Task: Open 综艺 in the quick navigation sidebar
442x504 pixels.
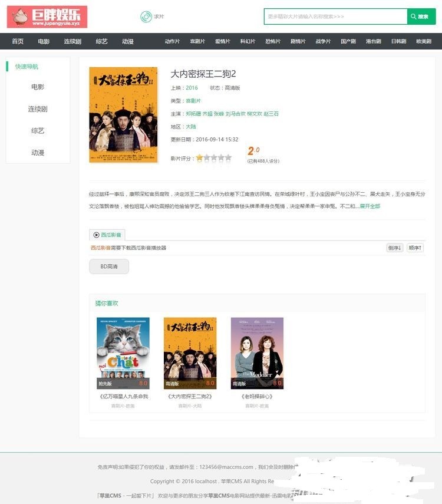Action: 38,131
